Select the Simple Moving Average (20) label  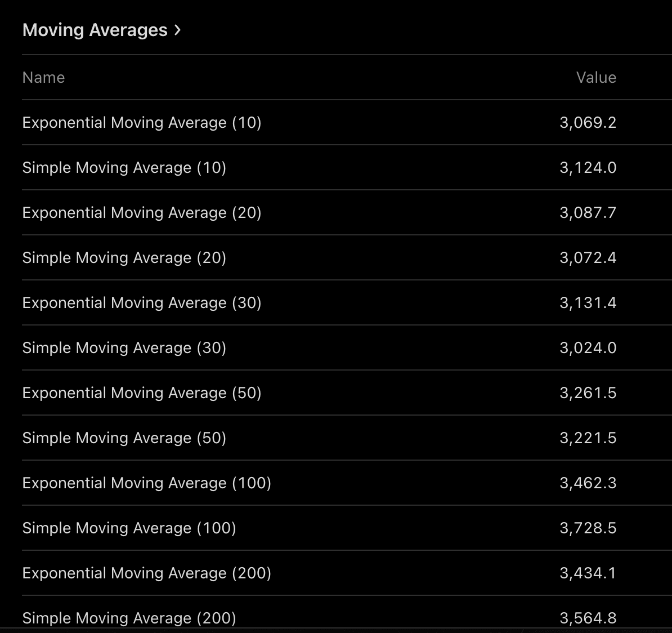pyautogui.click(x=124, y=258)
